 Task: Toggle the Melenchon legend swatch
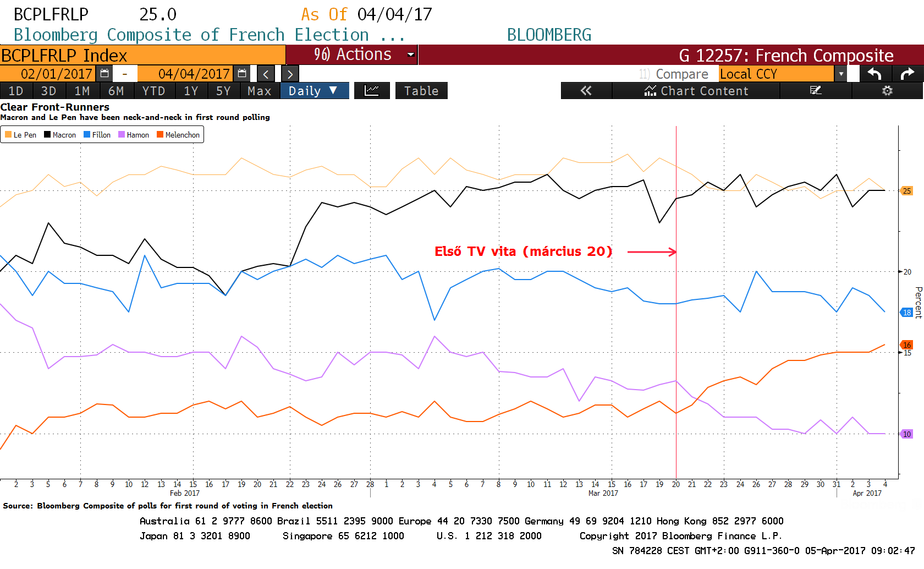(x=160, y=134)
